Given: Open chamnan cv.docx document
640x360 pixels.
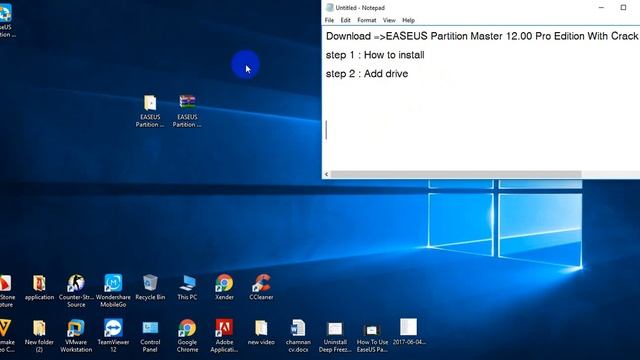Looking at the screenshot, I should [298, 329].
